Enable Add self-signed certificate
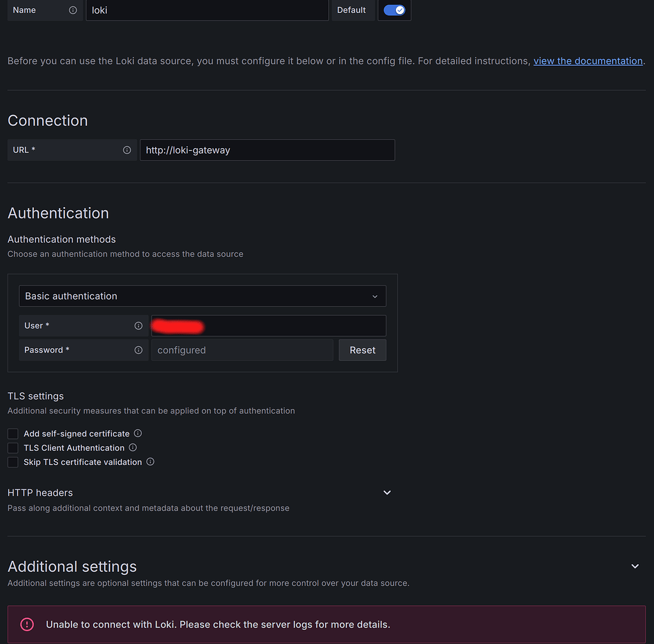 click(x=12, y=433)
